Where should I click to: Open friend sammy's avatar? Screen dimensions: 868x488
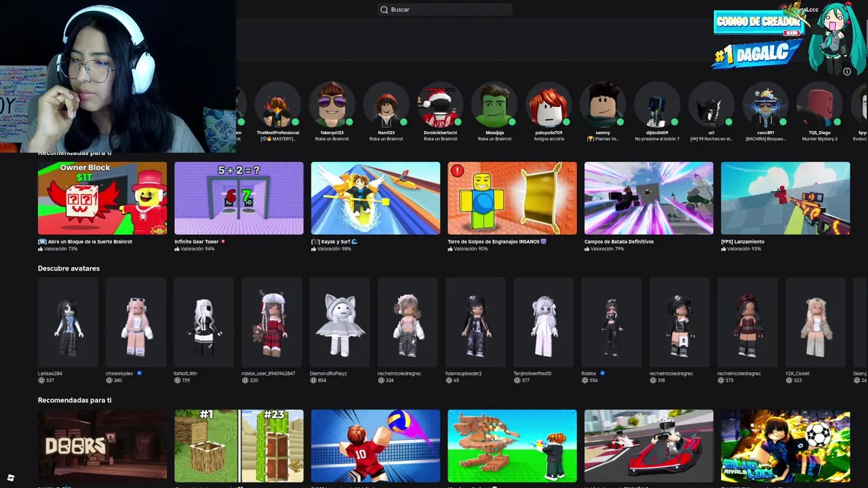click(602, 104)
